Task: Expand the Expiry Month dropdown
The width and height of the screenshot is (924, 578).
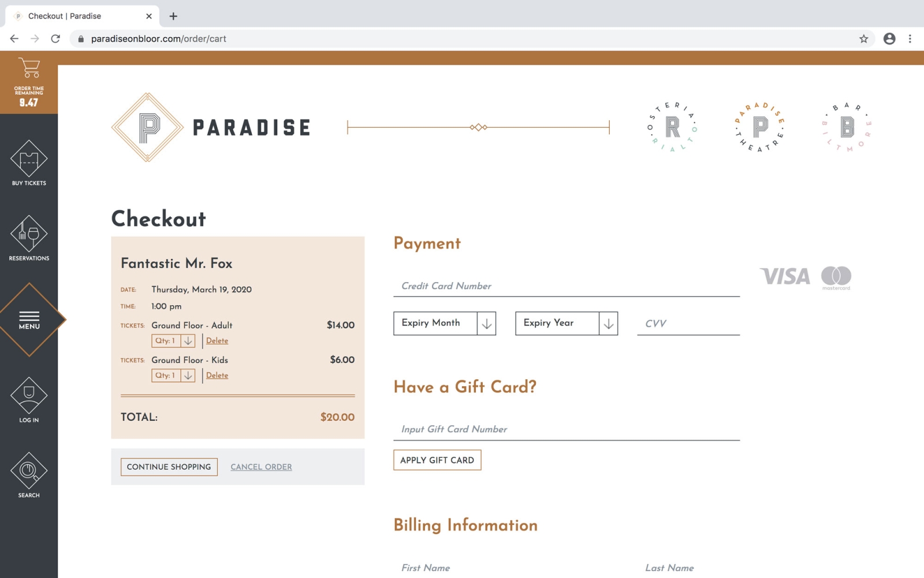Action: 445,323
